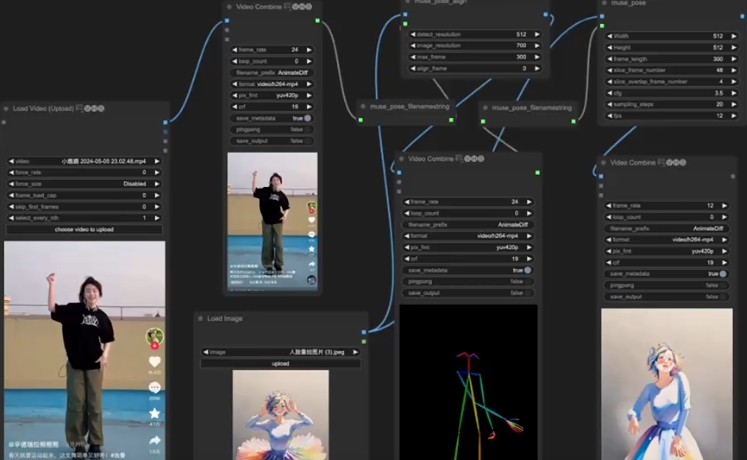The width and height of the screenshot is (747, 460).
Task: Open the image file selector in Load Image
Action: [x=281, y=352]
